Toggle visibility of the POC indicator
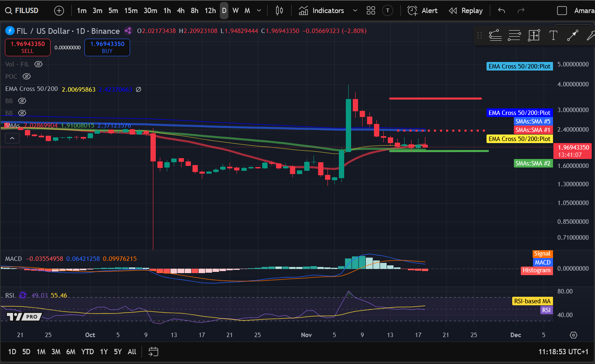Image resolution: width=595 pixels, height=364 pixels. pyautogui.click(x=26, y=76)
